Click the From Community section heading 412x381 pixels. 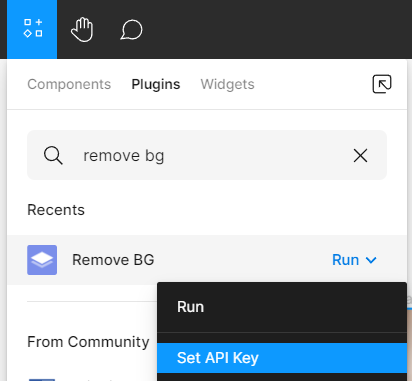pyautogui.click(x=88, y=342)
